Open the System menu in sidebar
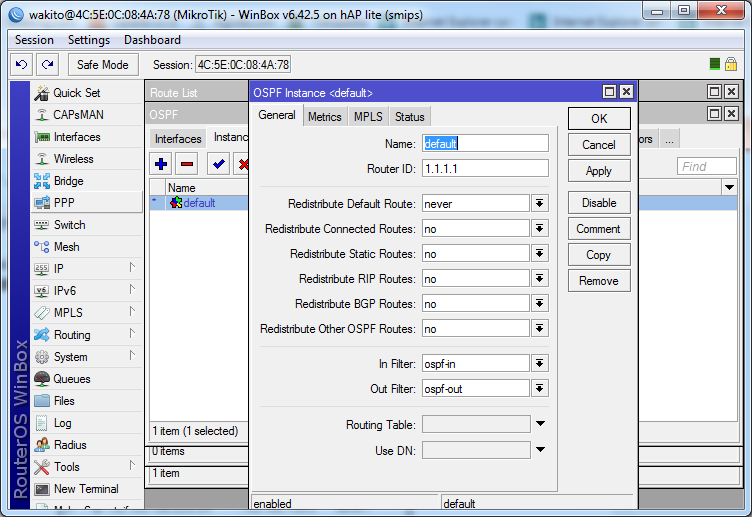The image size is (752, 517). tap(87, 357)
